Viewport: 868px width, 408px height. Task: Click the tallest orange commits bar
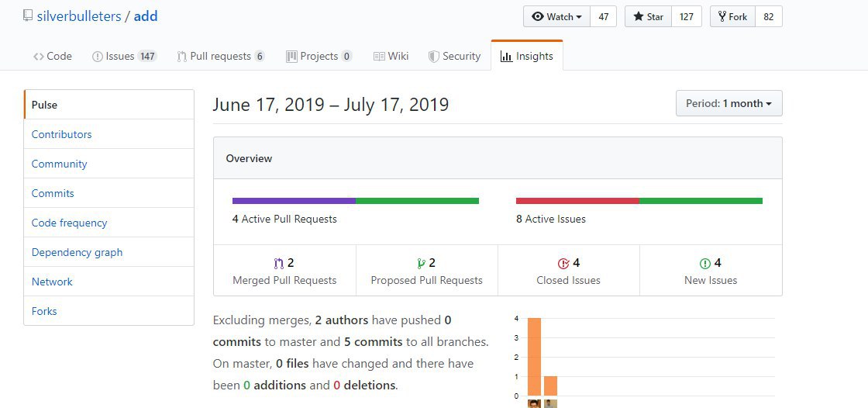(534, 357)
